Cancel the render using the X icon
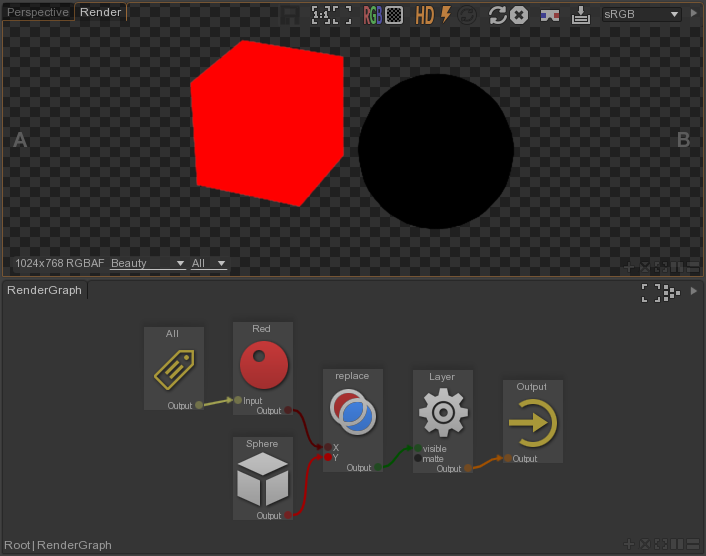 pyautogui.click(x=519, y=15)
